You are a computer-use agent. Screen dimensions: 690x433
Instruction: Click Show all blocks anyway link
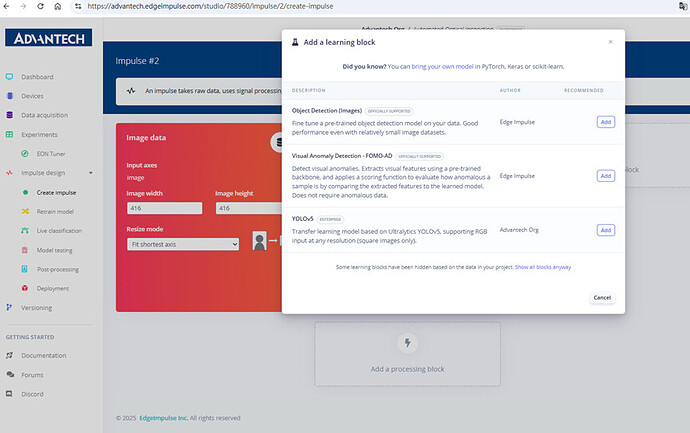click(x=543, y=267)
